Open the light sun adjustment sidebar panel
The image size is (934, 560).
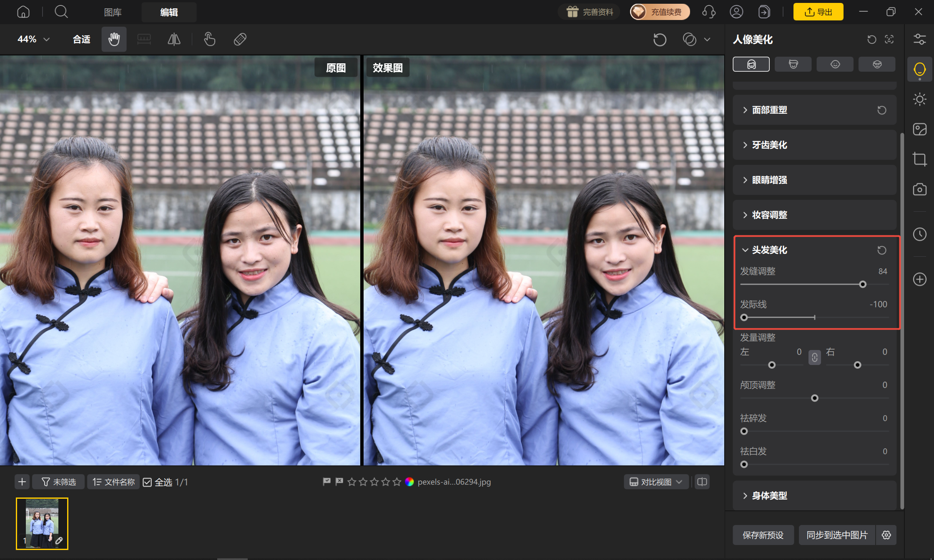point(919,99)
